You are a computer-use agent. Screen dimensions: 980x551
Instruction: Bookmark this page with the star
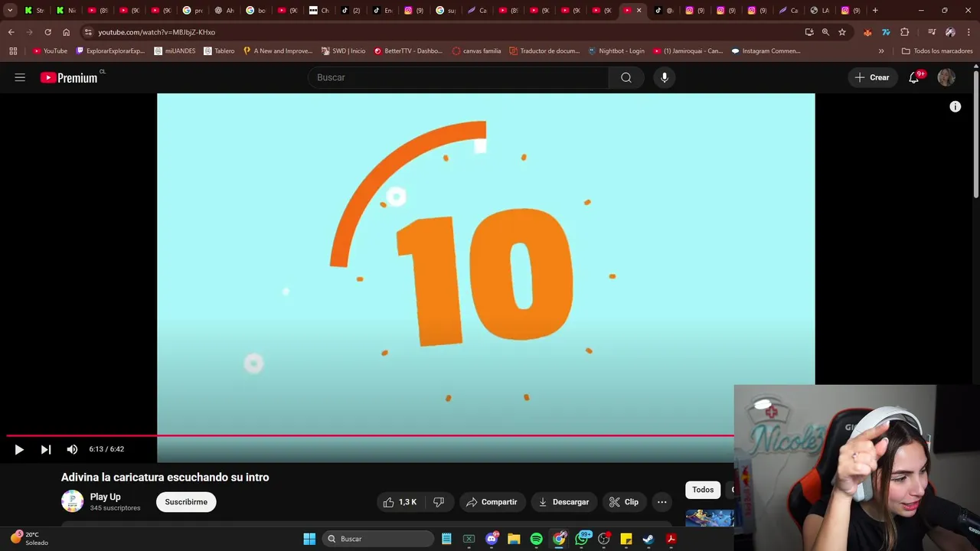pos(842,32)
